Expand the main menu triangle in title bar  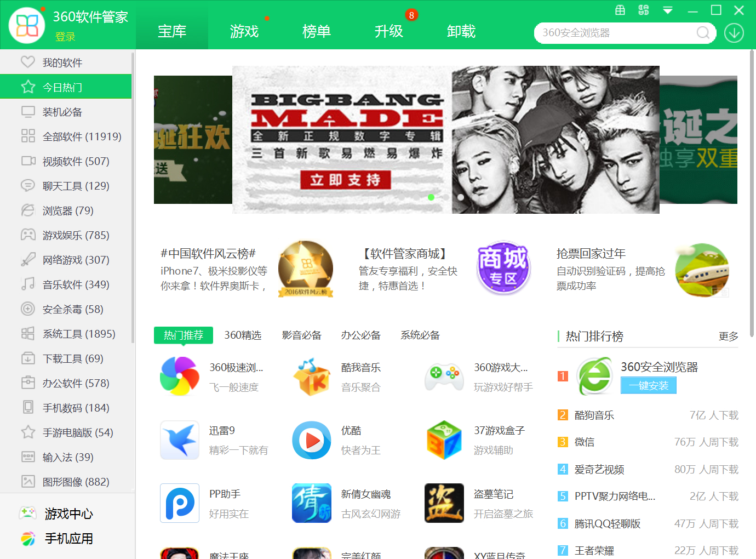[x=668, y=10]
